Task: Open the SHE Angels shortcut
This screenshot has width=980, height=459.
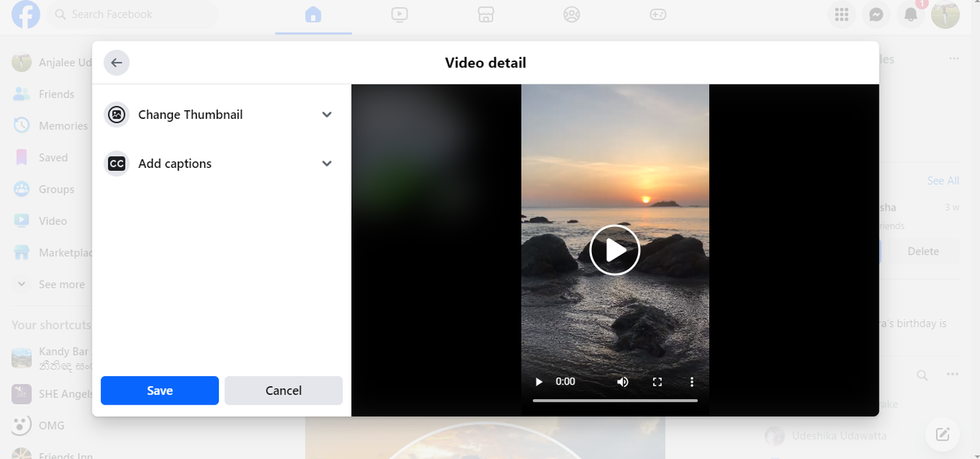Action: (x=51, y=393)
